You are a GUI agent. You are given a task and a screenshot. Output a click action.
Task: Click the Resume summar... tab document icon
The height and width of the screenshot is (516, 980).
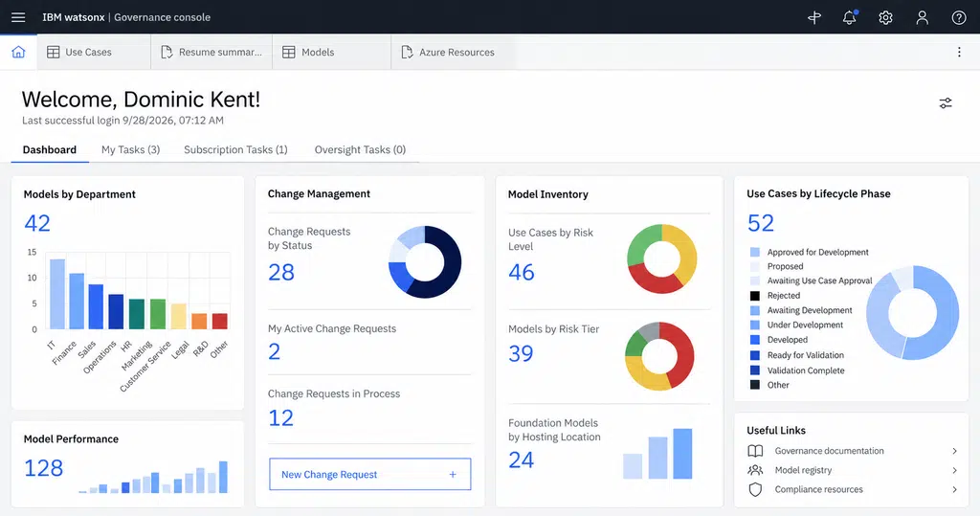click(x=167, y=52)
